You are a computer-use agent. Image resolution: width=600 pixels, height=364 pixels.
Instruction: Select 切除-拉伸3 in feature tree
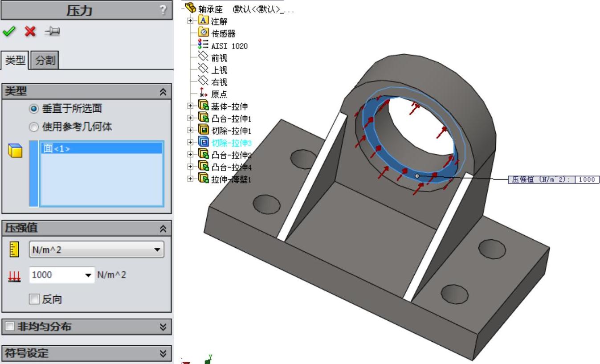[x=231, y=143]
